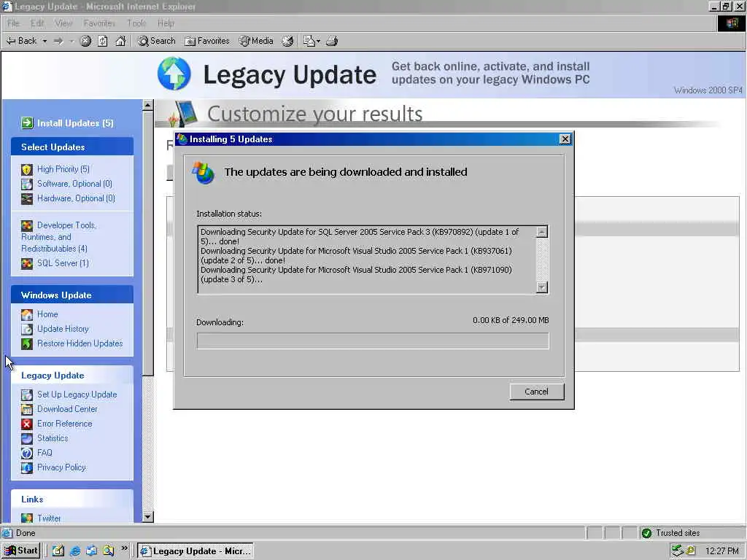This screenshot has width=747, height=560.
Task: Open the Tools menu
Action: click(136, 23)
